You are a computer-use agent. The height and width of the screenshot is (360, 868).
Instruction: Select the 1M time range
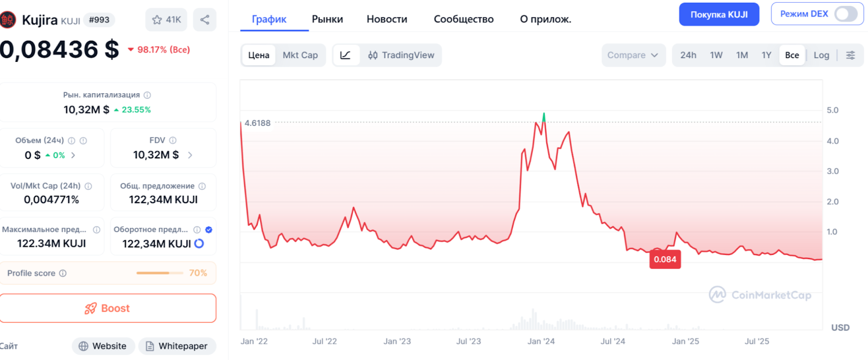tap(742, 55)
